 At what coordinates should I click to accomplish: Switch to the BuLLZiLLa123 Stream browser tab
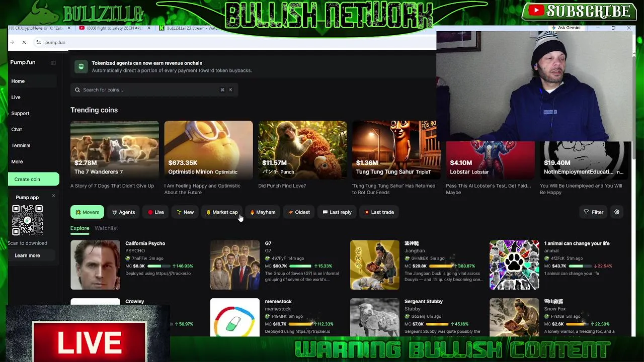[188, 28]
